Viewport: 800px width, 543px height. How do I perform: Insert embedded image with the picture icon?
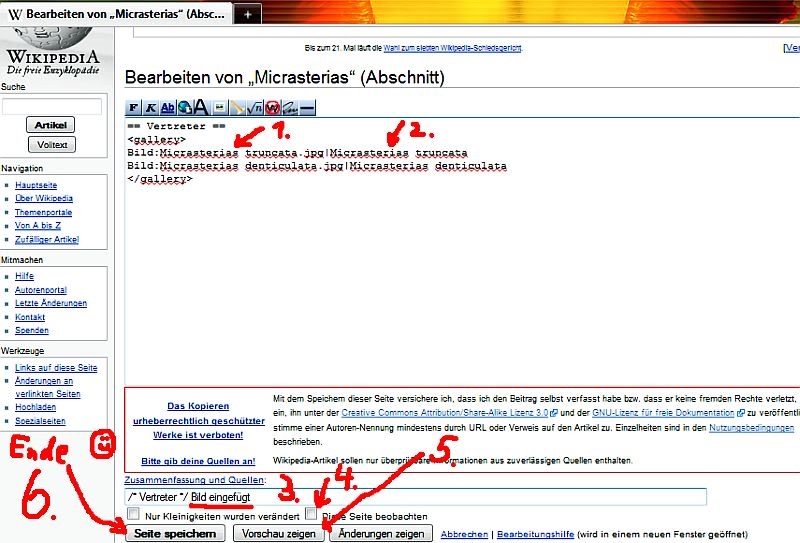coord(219,107)
